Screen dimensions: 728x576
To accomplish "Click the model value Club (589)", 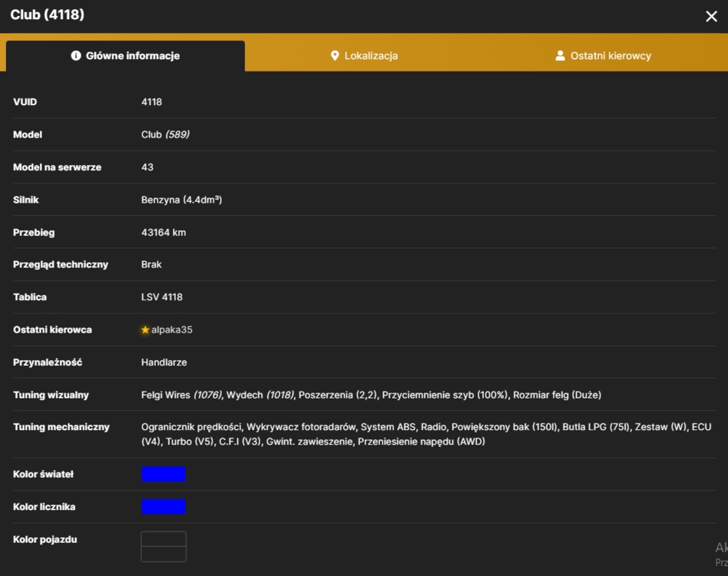I will 165,134.
